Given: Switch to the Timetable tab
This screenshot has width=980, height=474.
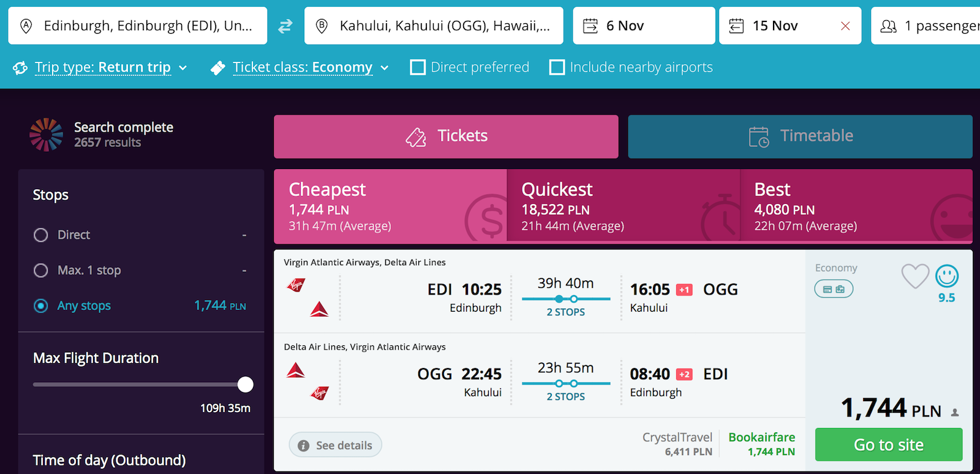Looking at the screenshot, I should tap(800, 137).
